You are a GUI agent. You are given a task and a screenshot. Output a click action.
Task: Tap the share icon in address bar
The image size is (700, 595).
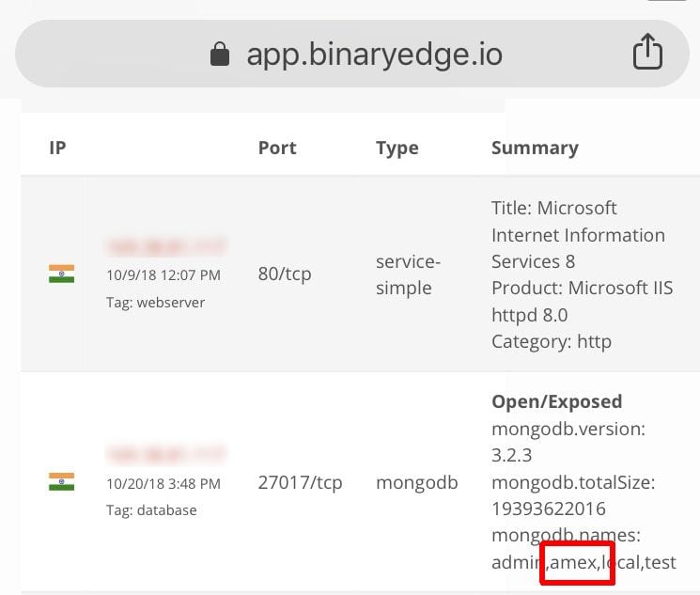point(647,52)
